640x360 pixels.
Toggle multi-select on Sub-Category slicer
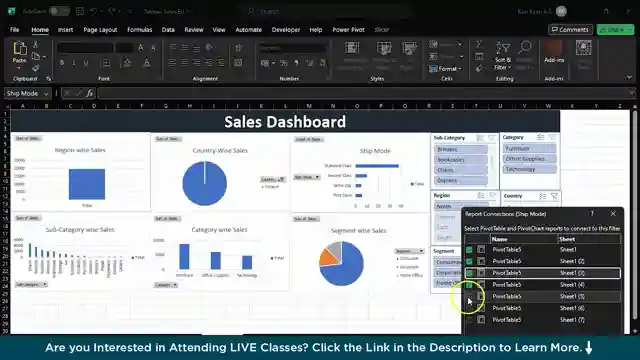(480, 138)
